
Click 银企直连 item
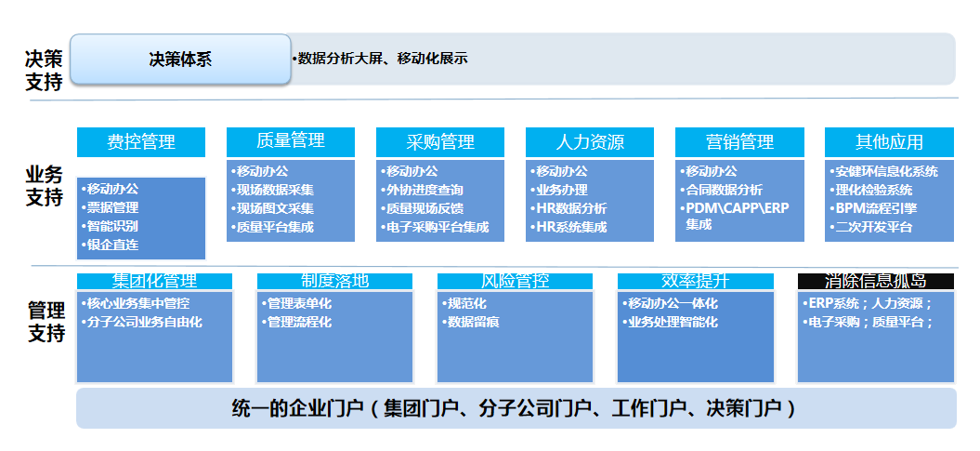(111, 245)
